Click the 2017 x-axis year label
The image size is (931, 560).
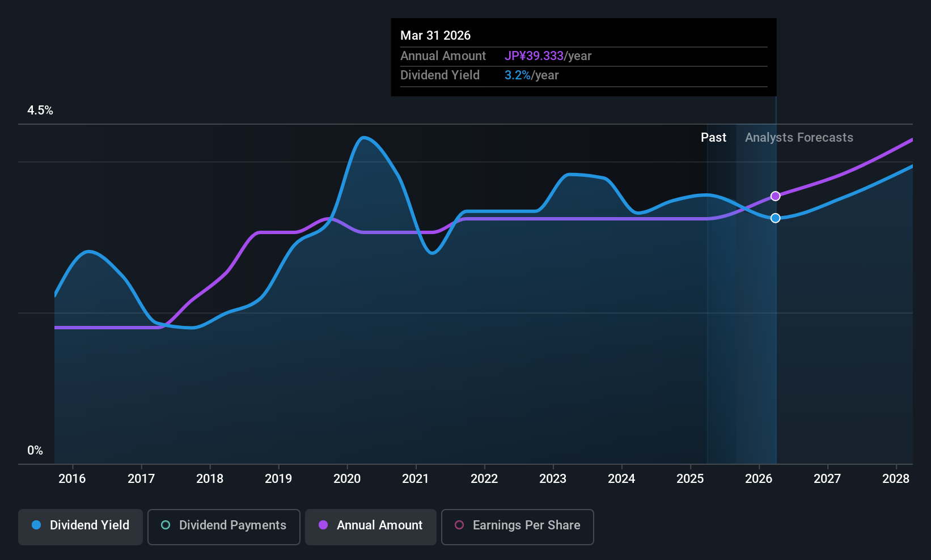click(x=141, y=479)
